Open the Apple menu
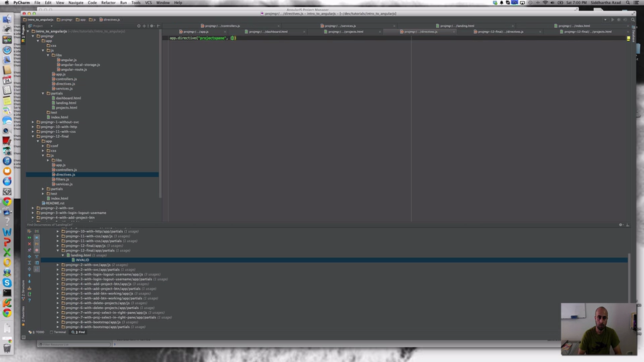 coord(7,3)
